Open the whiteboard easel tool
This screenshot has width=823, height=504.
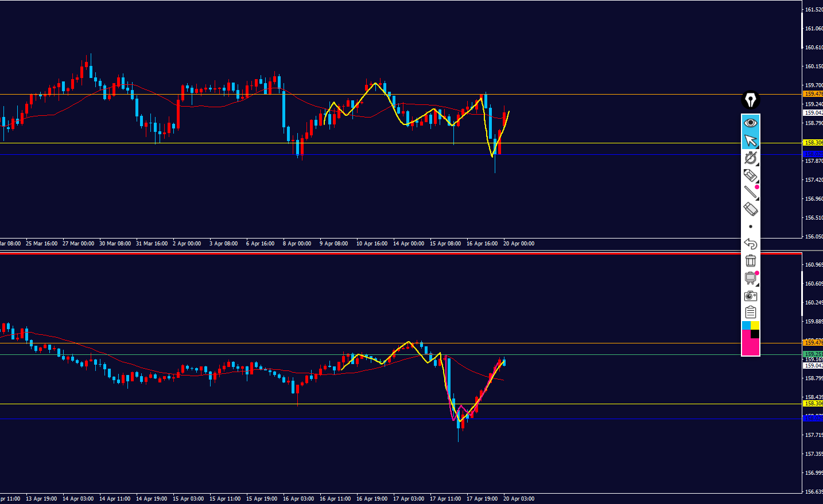coord(750,278)
